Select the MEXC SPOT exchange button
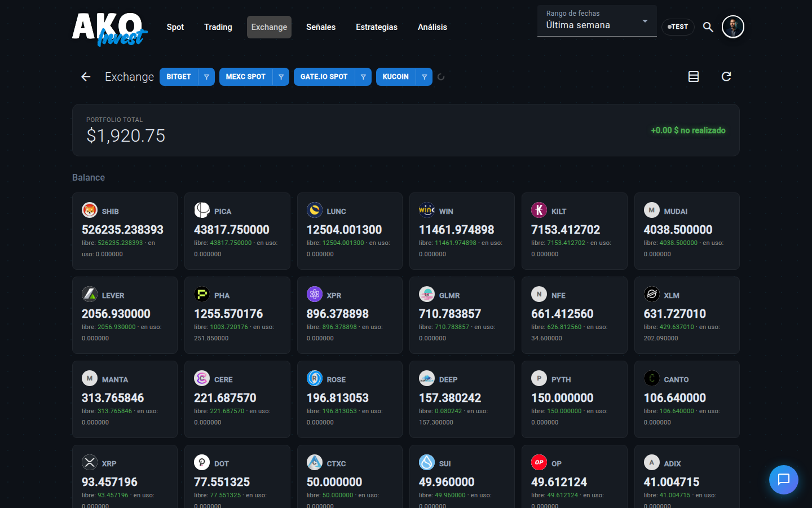 [x=246, y=77]
